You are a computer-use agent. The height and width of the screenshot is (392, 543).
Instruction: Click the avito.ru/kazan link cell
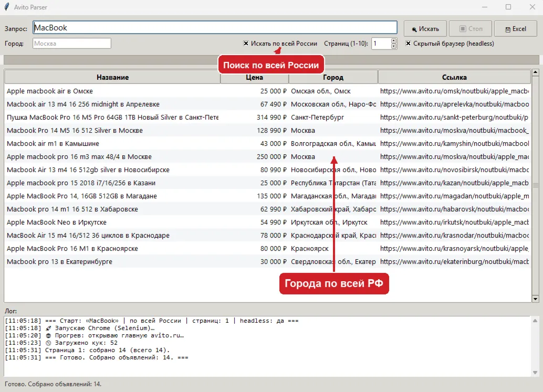click(x=454, y=183)
